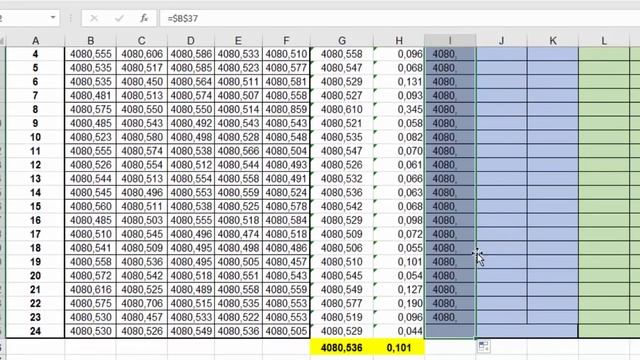Select cell 4080,450 in column C
640x360 pixels.
(x=142, y=82)
